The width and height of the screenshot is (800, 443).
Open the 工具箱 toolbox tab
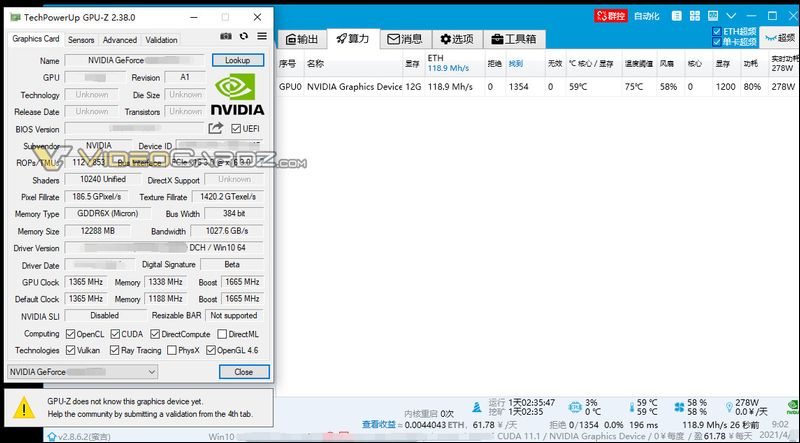[514, 39]
